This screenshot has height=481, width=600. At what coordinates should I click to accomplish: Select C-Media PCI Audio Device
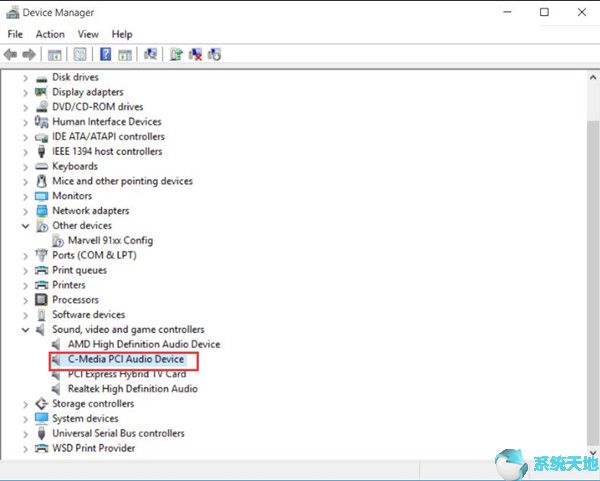126,359
